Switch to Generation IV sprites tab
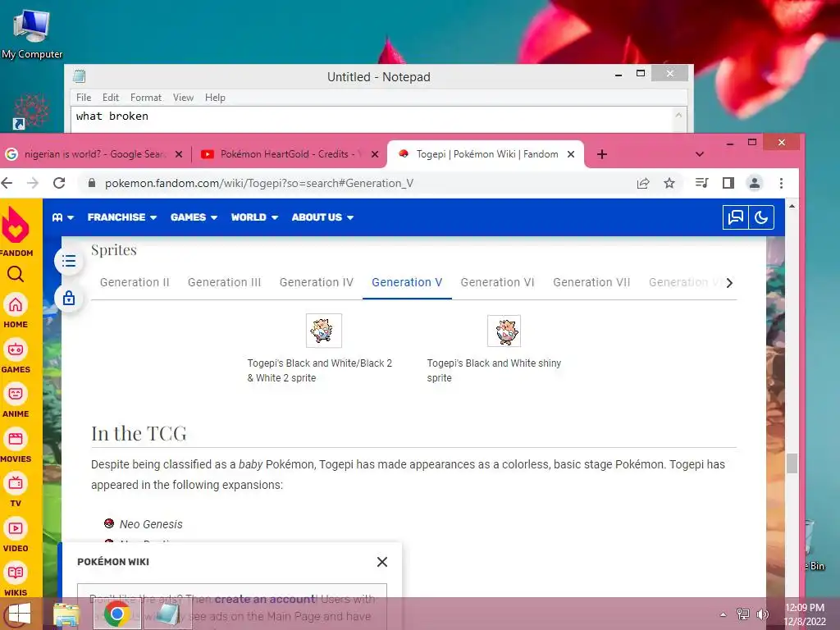This screenshot has width=840, height=630. (x=317, y=282)
